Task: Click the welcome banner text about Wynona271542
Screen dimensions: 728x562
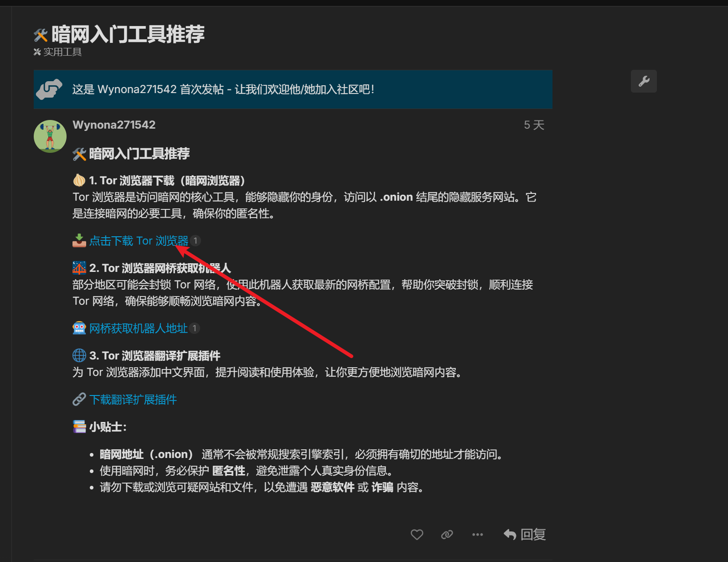Action: pos(223,89)
